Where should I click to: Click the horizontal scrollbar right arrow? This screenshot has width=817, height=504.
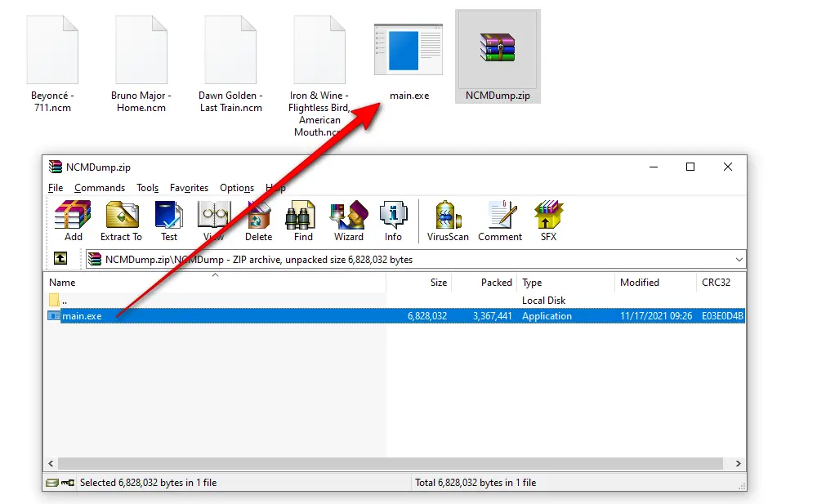tap(739, 463)
